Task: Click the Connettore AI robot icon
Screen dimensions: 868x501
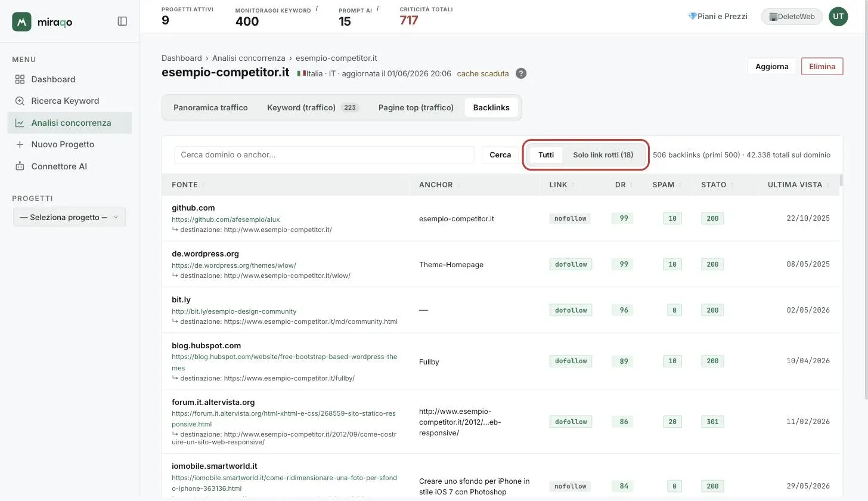Action: pyautogui.click(x=20, y=166)
